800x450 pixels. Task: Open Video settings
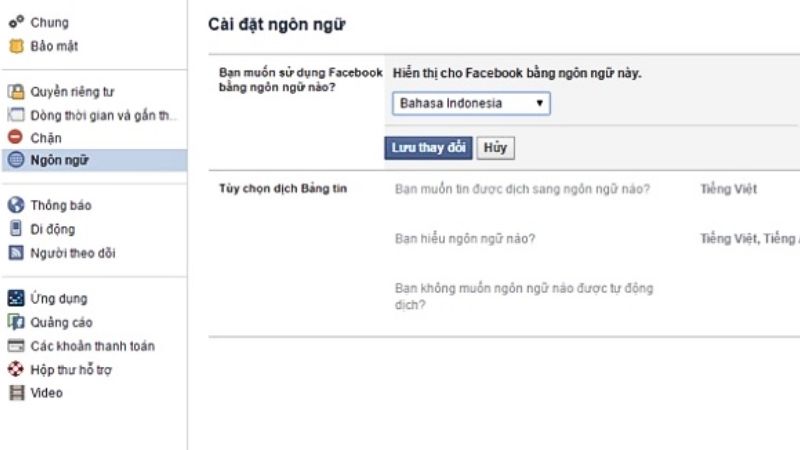click(46, 393)
